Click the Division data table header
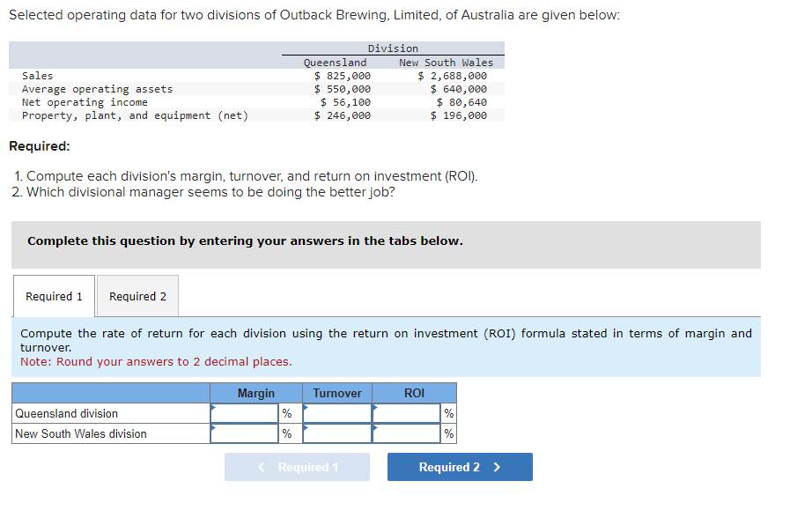The width and height of the screenshot is (812, 518). pyautogui.click(x=393, y=48)
